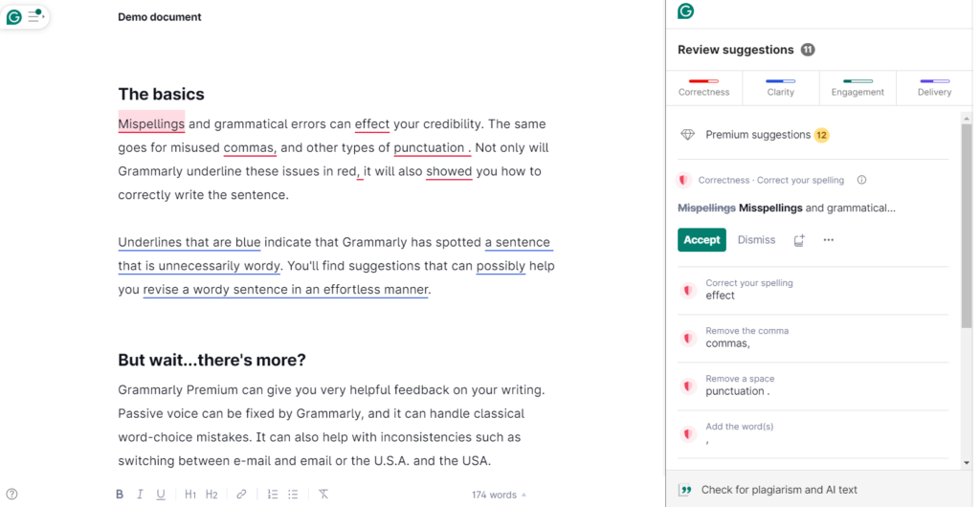
Task: Create a numbered list
Action: pyautogui.click(x=273, y=495)
